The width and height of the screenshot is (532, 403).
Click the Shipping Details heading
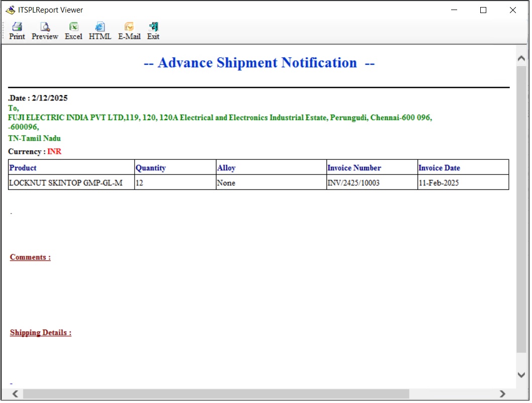[40, 332]
